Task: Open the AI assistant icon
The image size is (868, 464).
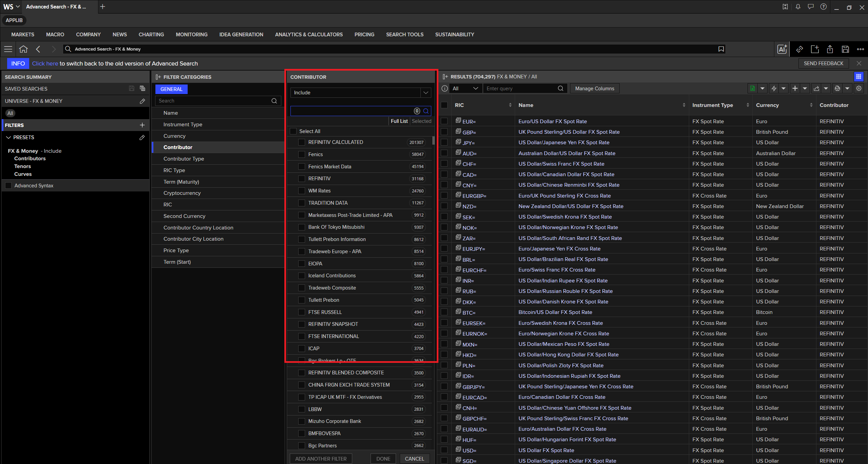Action: tap(782, 49)
